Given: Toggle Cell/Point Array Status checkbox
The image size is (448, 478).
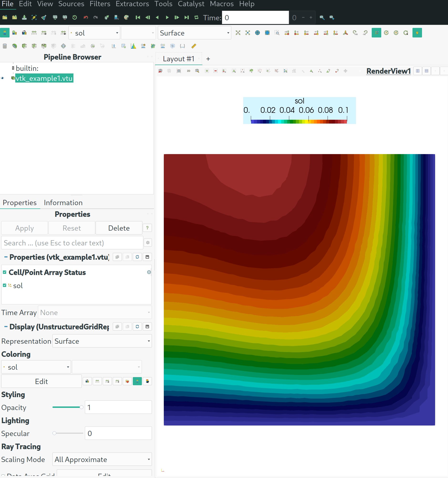Looking at the screenshot, I should coord(5,272).
